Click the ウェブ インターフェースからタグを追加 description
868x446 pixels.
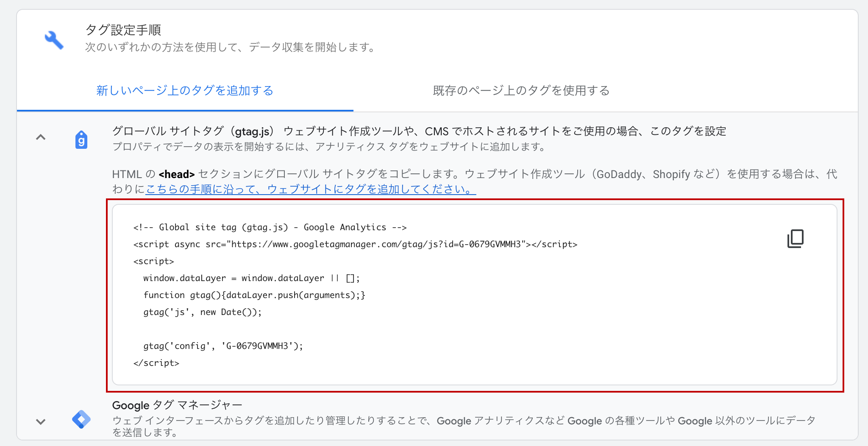pyautogui.click(x=464, y=426)
